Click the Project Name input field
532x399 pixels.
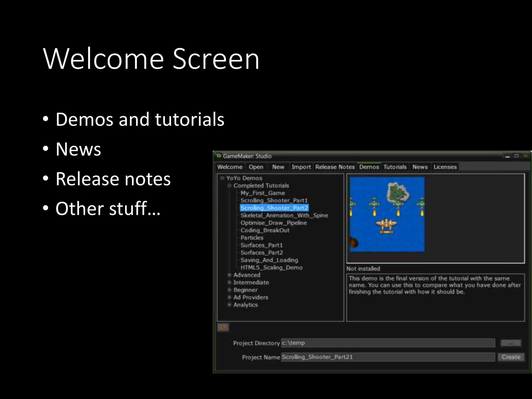tap(388, 357)
